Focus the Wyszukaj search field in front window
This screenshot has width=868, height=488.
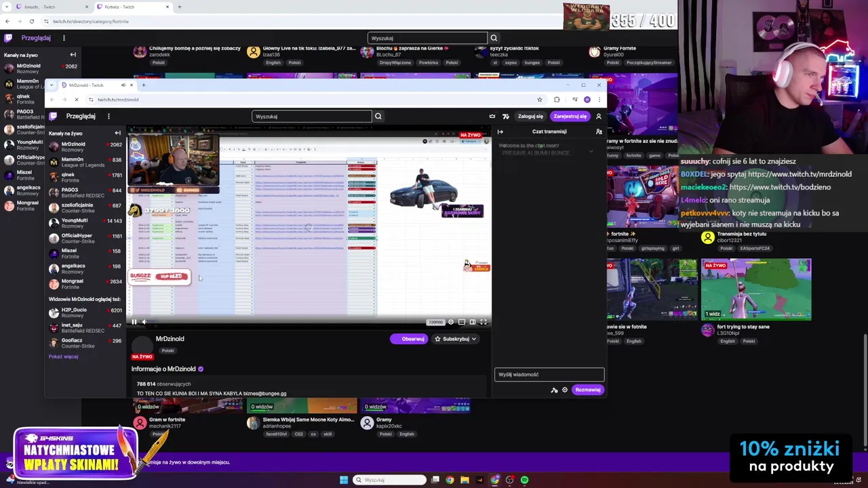tap(312, 116)
